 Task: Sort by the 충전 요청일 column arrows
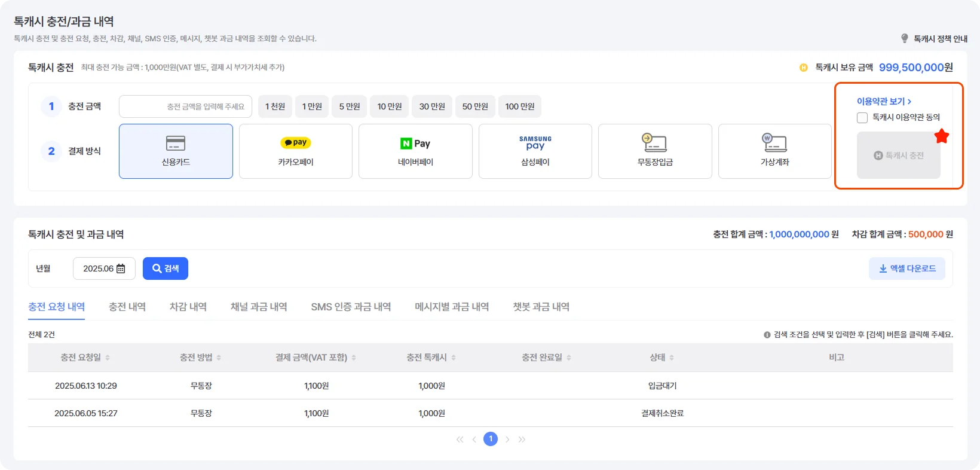click(108, 358)
